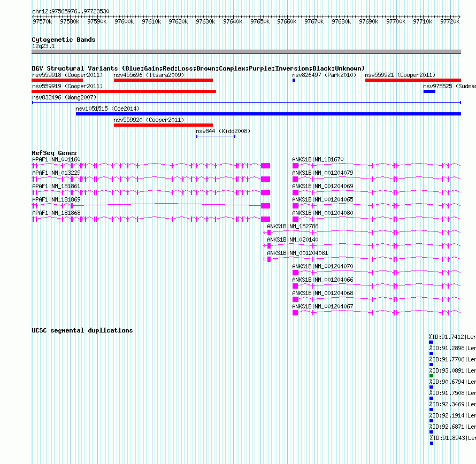Click the green segmental duplication marker ID:93.0891

click(432, 376)
